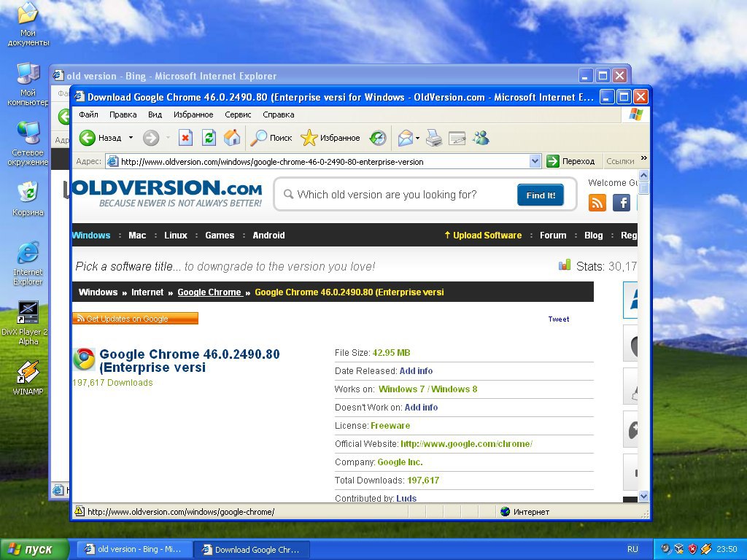Open the Поиск search pane

pos(271,138)
